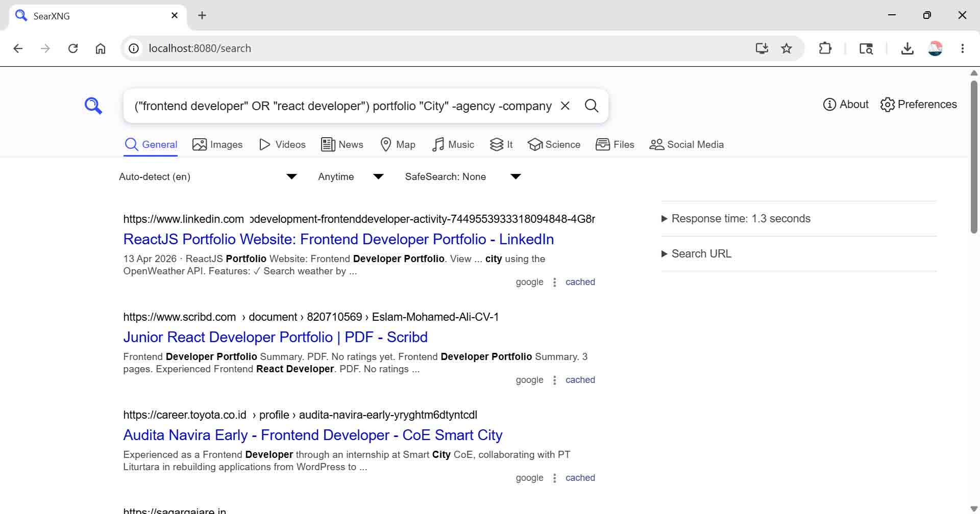This screenshot has width=980, height=514.
Task: Open the Auto-detect (en) language dropdown
Action: coord(208,177)
